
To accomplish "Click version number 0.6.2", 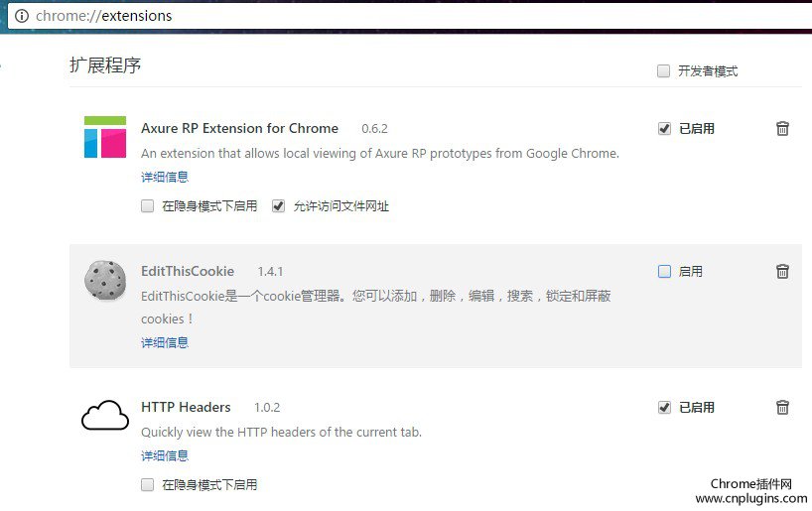I will (374, 129).
